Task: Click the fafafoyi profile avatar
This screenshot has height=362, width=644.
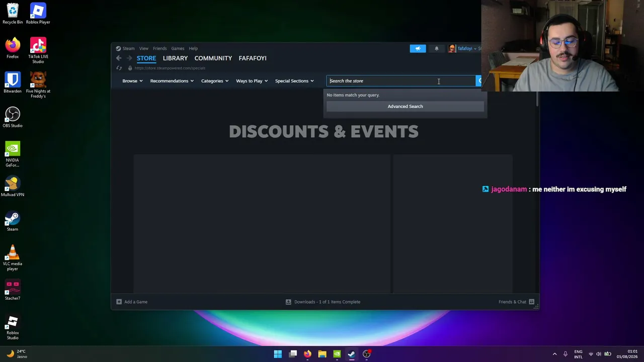Action: click(x=452, y=48)
